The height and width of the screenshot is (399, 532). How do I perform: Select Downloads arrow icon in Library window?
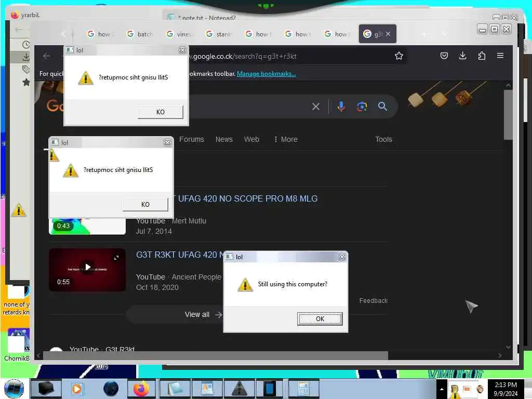click(26, 57)
